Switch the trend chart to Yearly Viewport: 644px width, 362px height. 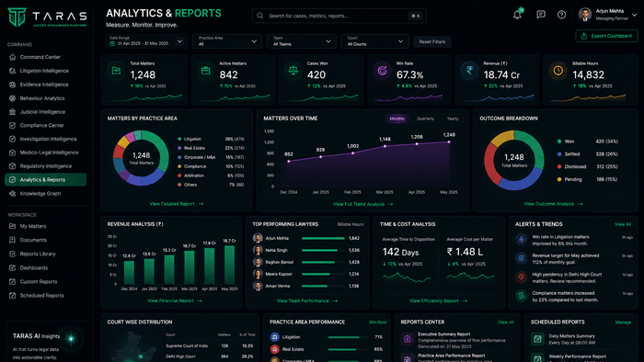point(453,119)
